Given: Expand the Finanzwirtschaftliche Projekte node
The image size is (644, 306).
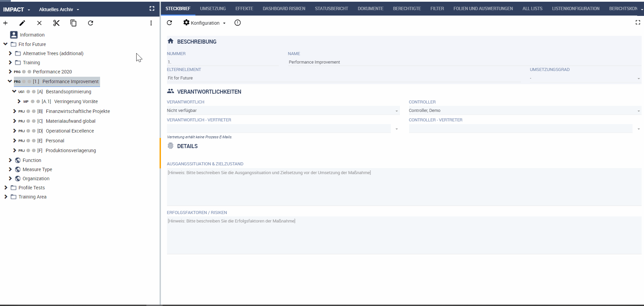Looking at the screenshot, I should click(15, 111).
